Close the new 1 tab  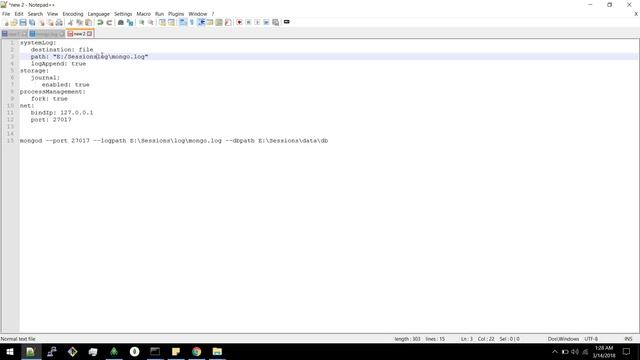click(x=24, y=34)
